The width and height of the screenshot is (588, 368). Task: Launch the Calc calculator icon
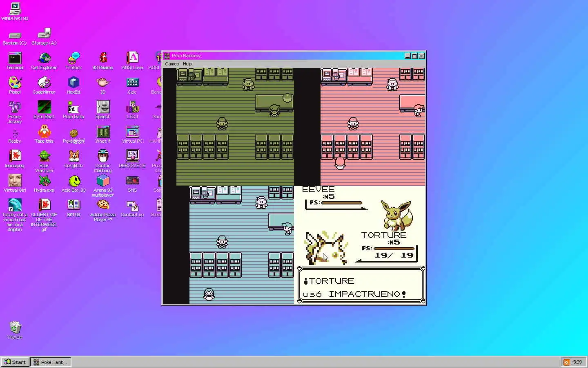[132, 86]
